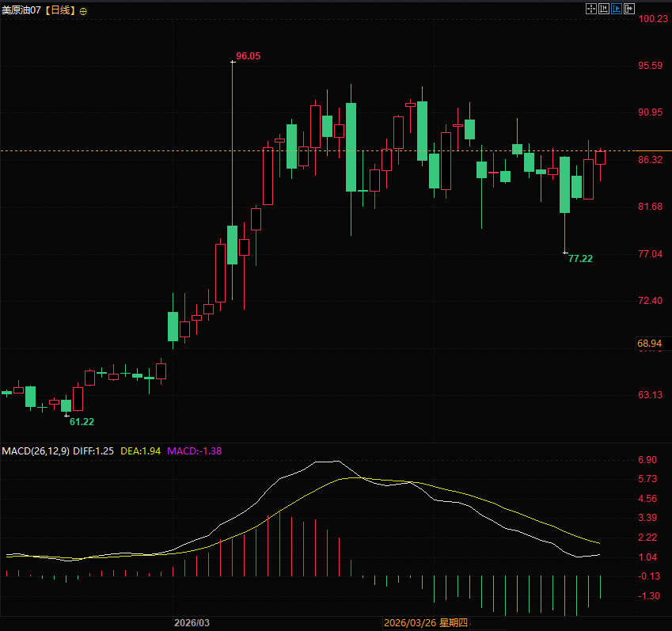
Task: Click the 3.39 MACD axis label
Action: point(647,518)
